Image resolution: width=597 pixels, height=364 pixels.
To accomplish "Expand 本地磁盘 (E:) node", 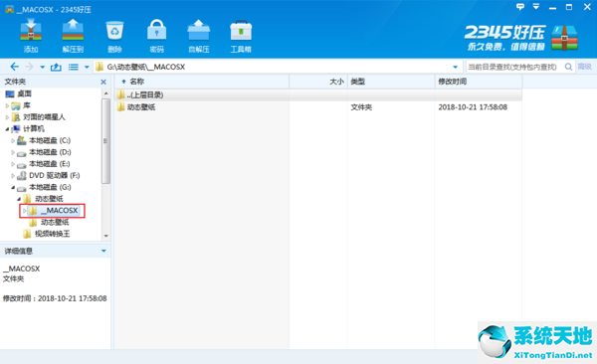I will tap(13, 164).
